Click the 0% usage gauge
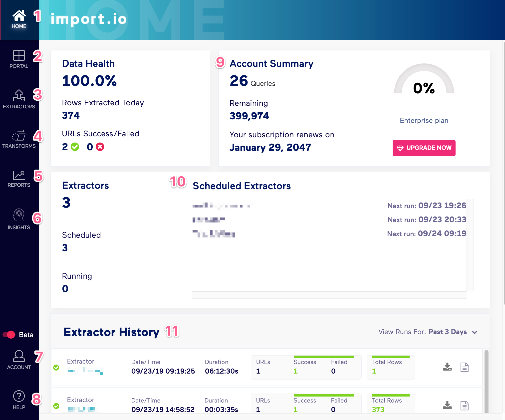Screen dimensions: 505x420 [424, 88]
